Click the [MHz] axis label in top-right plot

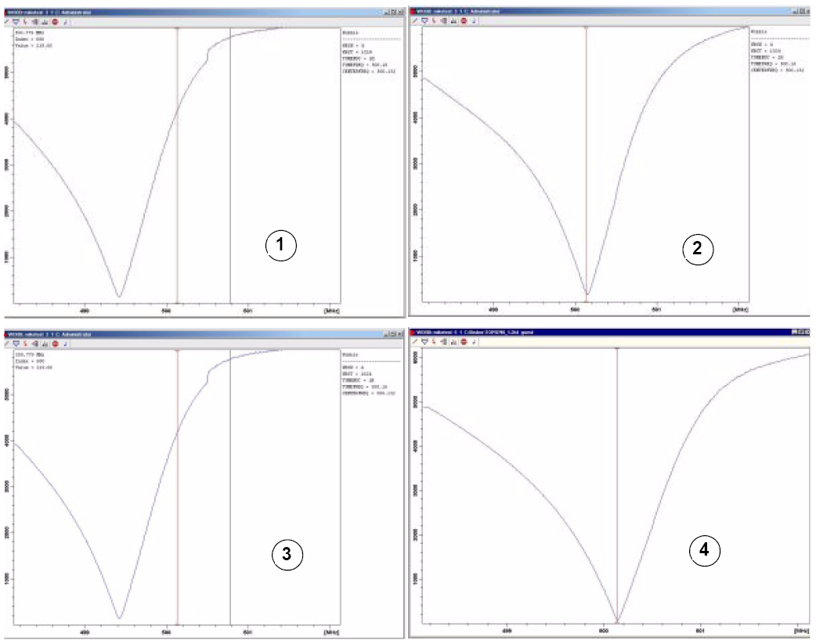pos(740,309)
